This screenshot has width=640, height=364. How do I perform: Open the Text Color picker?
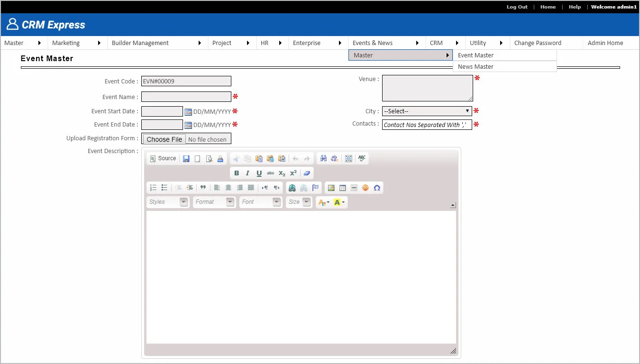click(324, 202)
